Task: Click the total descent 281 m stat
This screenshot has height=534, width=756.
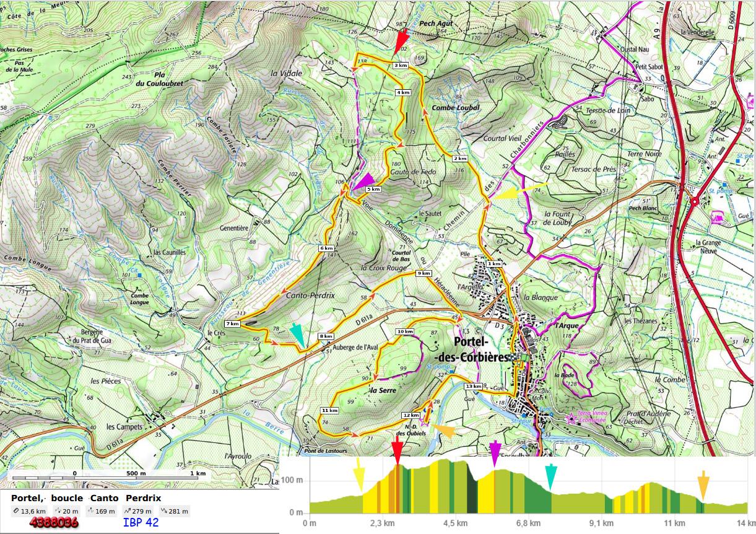Action: pos(174,511)
